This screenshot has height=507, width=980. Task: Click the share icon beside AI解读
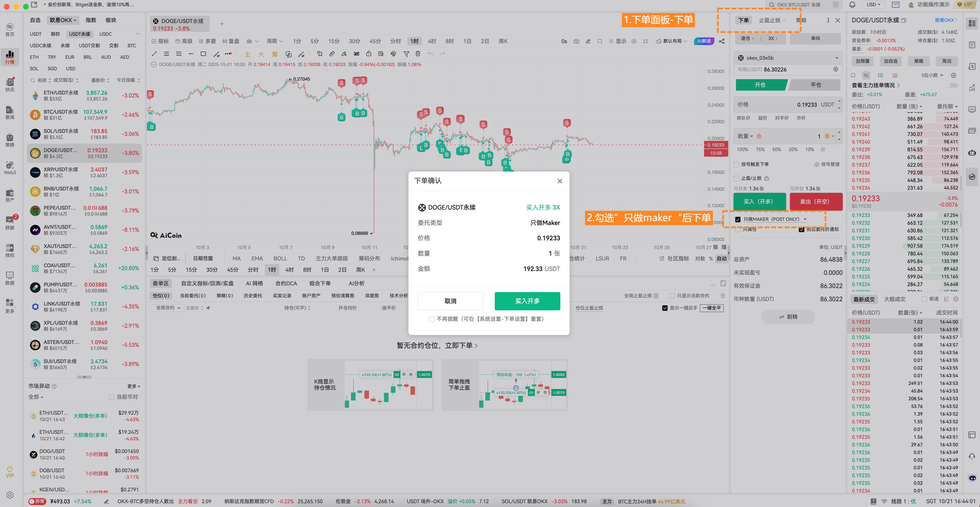[x=722, y=41]
